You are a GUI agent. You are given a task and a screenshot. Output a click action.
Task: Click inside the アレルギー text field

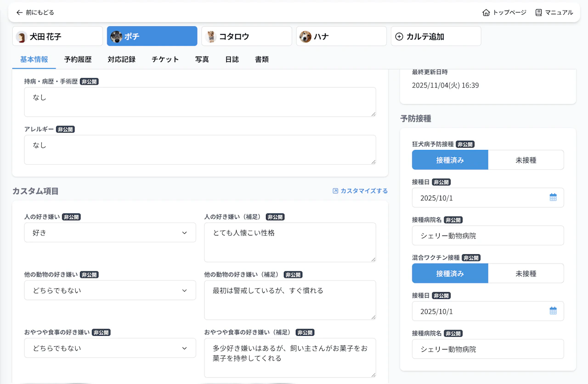tap(200, 149)
